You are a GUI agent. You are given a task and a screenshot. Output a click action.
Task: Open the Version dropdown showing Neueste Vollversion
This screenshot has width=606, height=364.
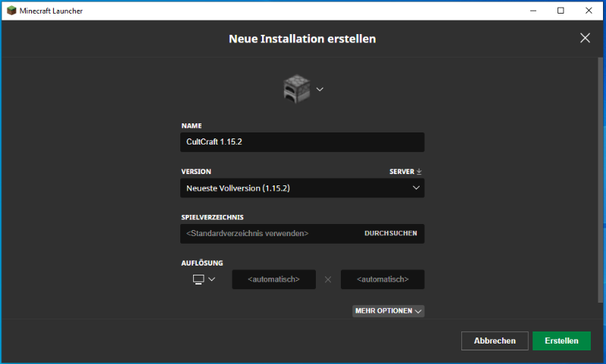coord(302,188)
